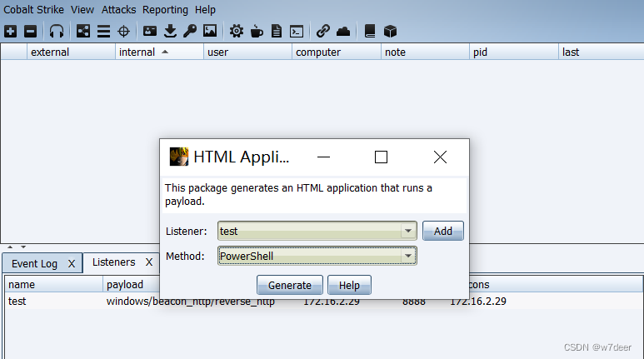644x359 pixels.
Task: Click the Host a File link icon
Action: pyautogui.click(x=323, y=31)
